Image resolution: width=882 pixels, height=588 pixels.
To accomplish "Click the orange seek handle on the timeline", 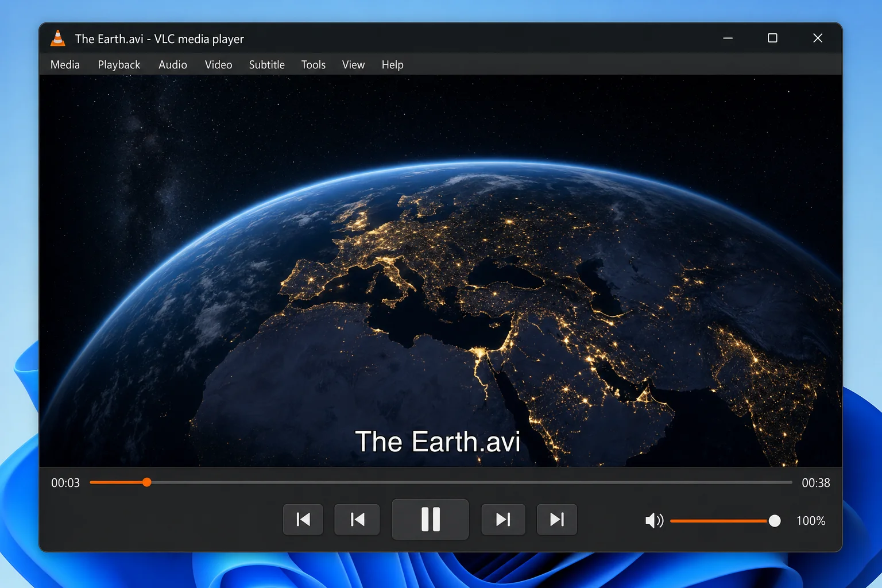I will (x=147, y=482).
